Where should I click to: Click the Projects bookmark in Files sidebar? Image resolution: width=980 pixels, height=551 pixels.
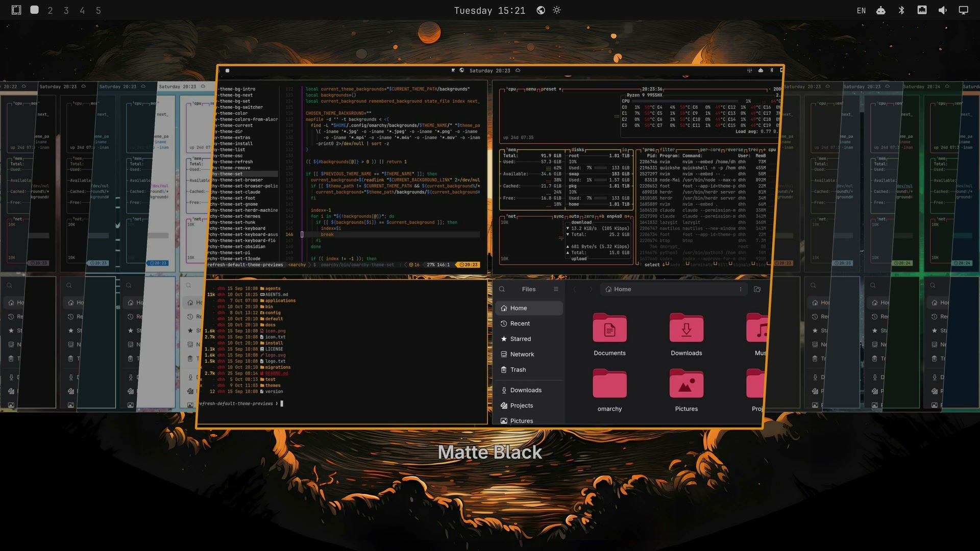tap(529, 406)
